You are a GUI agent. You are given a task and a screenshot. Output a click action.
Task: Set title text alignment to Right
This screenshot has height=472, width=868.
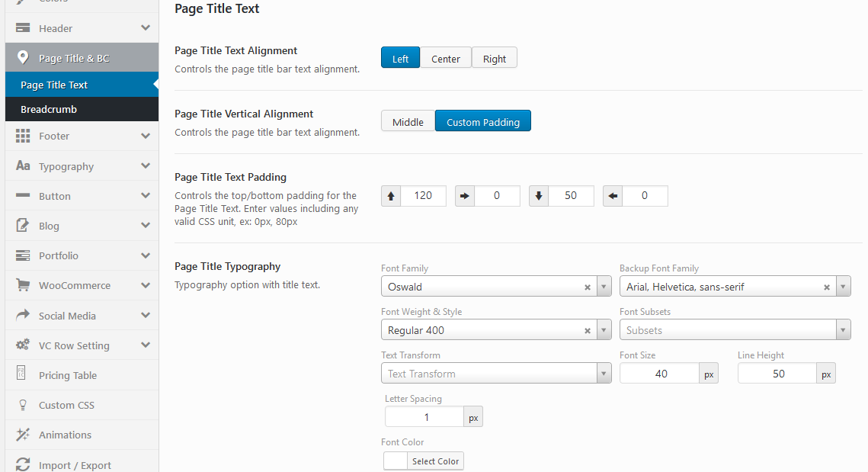[x=495, y=58]
